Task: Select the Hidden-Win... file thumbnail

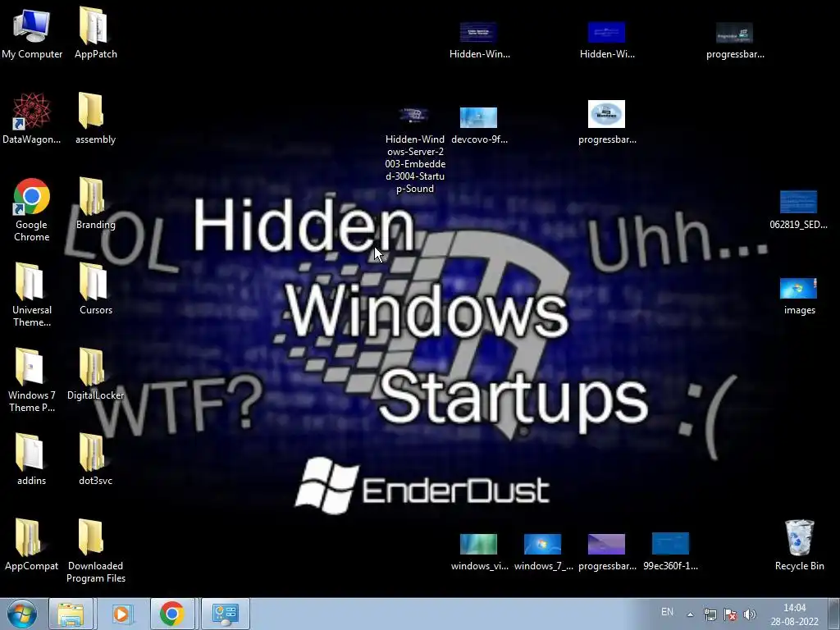Action: 479,40
